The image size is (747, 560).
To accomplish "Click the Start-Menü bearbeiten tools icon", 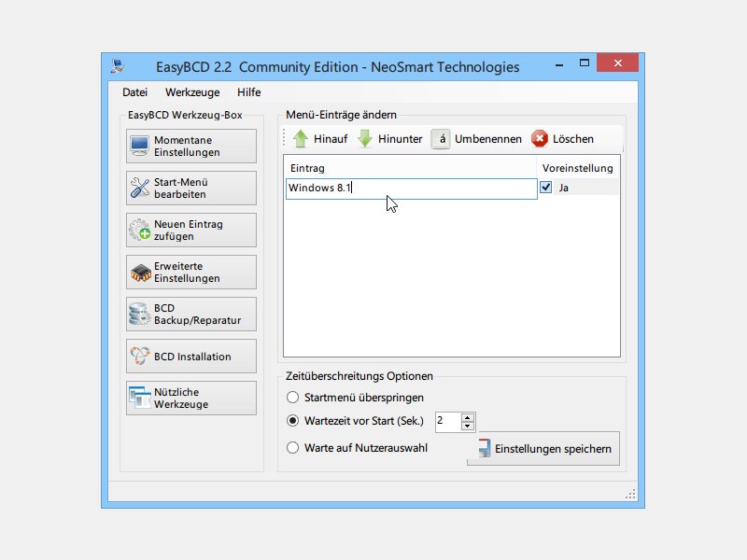I will tap(139, 189).
